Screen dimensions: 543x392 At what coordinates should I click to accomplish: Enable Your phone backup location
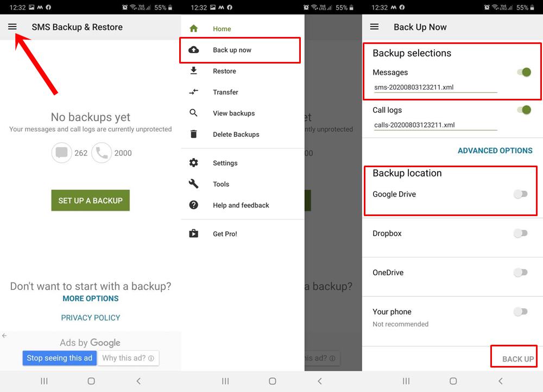(521, 312)
